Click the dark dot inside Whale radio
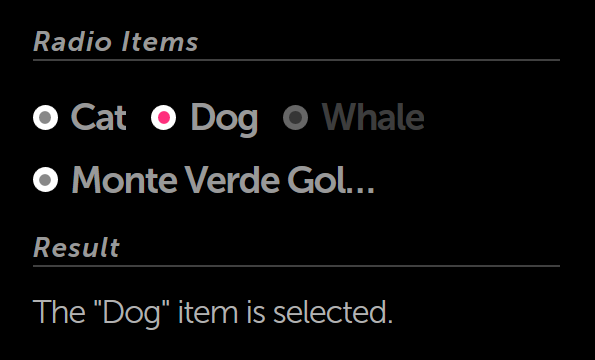This screenshot has width=595, height=360. (x=296, y=118)
